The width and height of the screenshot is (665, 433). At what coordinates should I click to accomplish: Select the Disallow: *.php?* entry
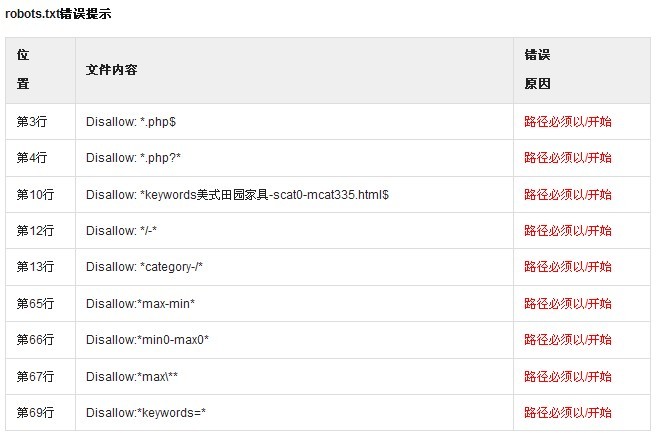(133, 158)
